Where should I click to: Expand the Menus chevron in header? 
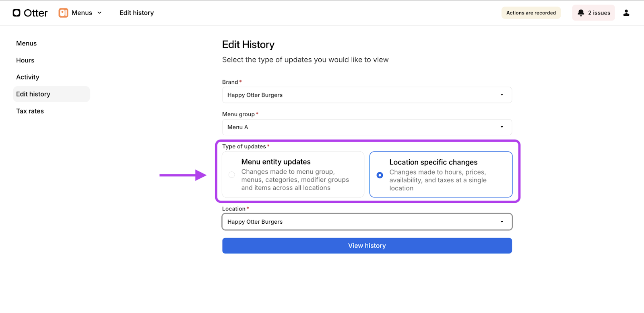click(99, 13)
